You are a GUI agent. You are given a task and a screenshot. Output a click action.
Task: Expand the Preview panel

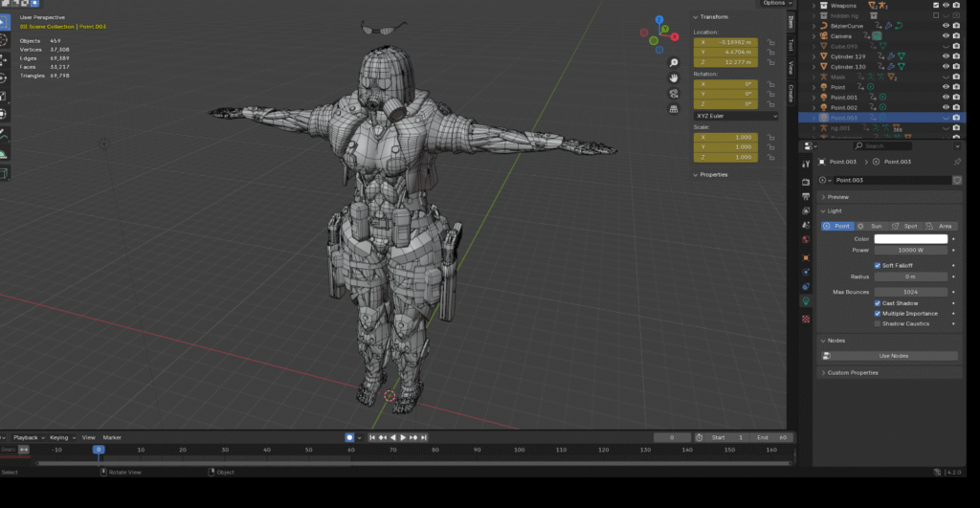point(838,197)
